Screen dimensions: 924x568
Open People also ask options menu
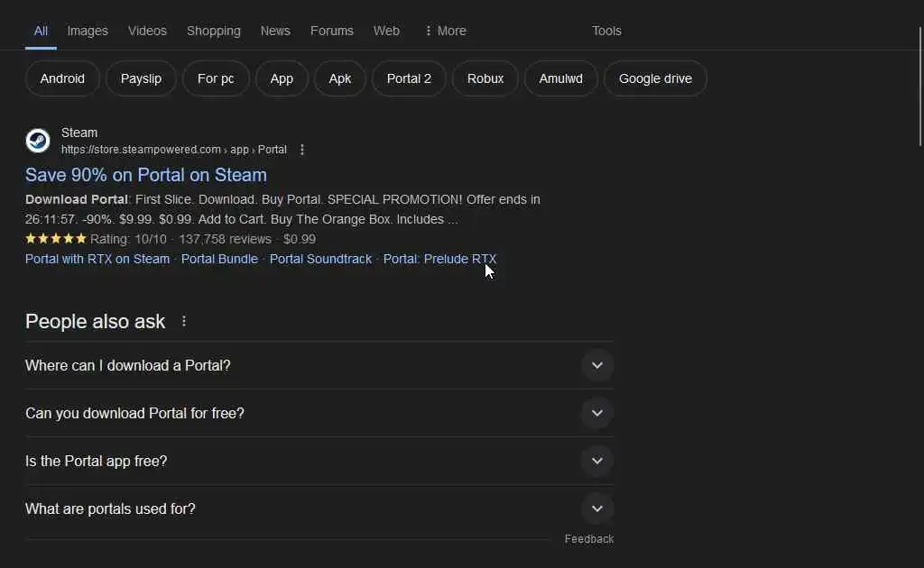coord(184,321)
